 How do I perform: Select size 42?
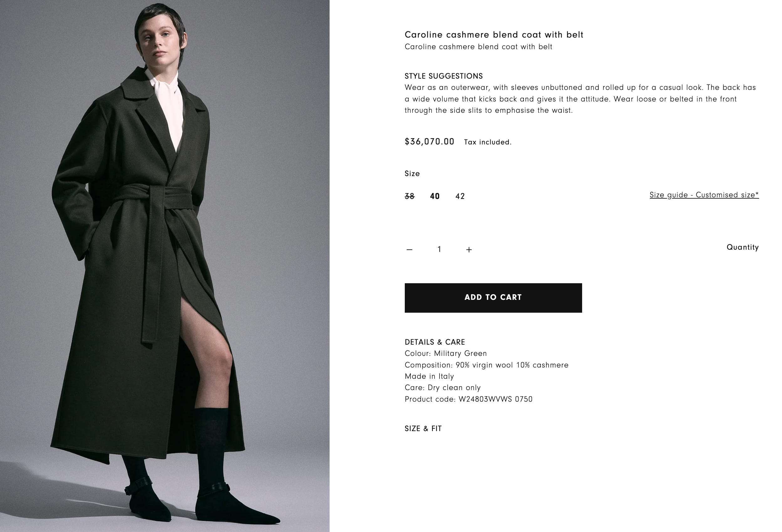coord(460,196)
